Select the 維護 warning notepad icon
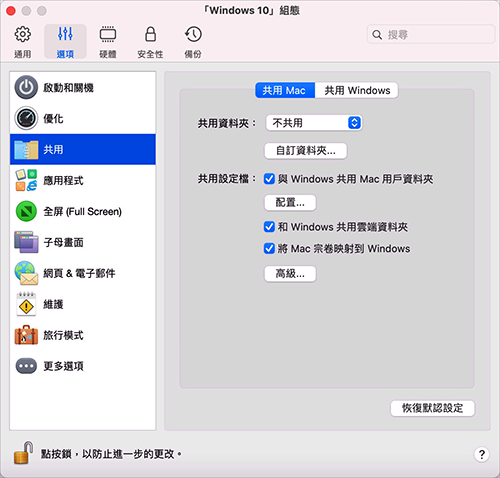Screen dimensions: 500x478 [x=26, y=304]
